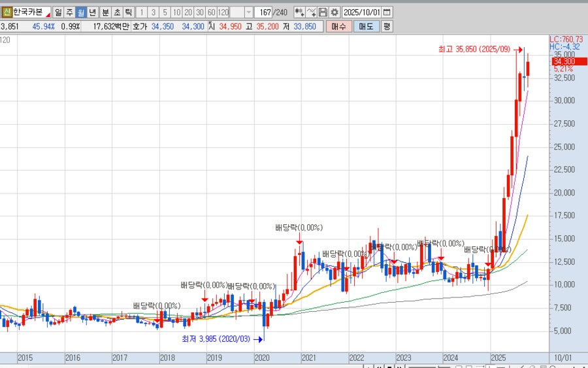Click the green 신 badge beside stock name
The image size is (588, 368).
click(x=6, y=12)
